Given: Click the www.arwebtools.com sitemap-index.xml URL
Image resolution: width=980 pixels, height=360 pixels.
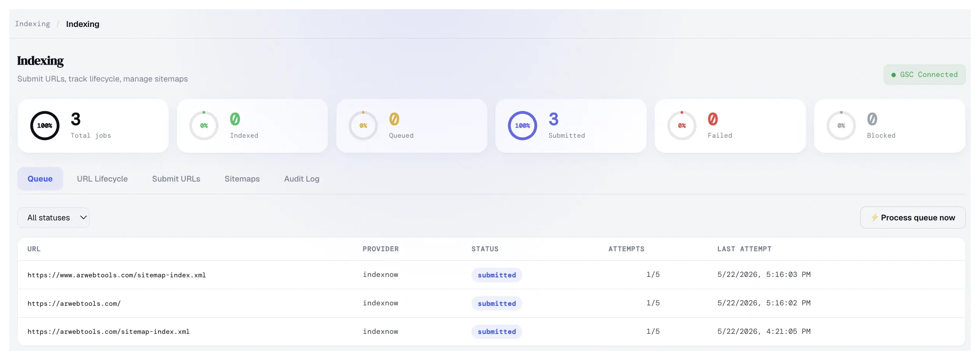Looking at the screenshot, I should (x=117, y=275).
